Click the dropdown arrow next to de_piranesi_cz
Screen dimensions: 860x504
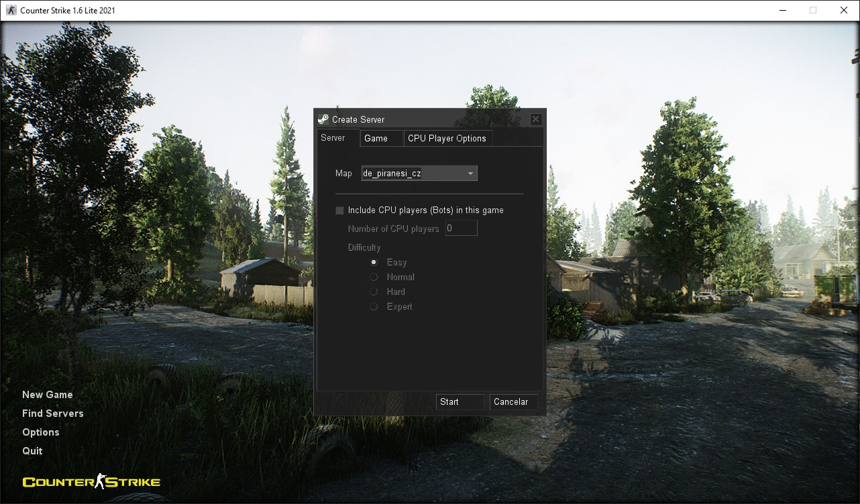(470, 173)
